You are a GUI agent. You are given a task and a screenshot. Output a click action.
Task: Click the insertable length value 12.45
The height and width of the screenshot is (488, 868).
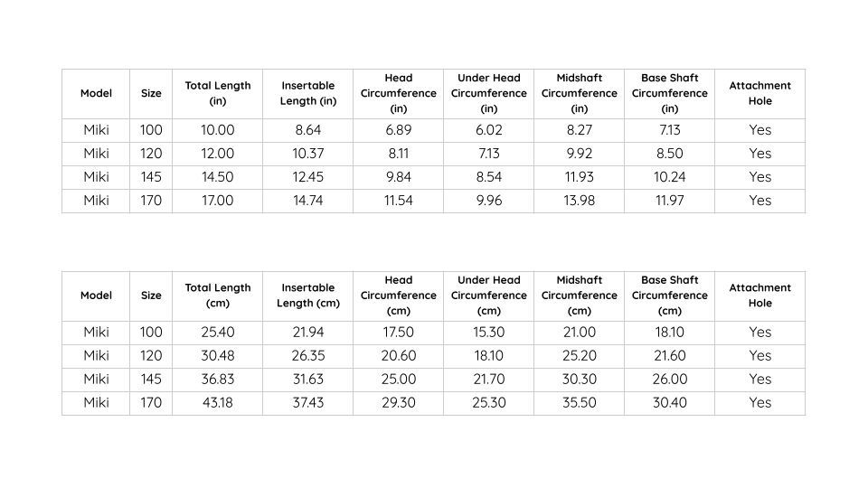(x=308, y=177)
